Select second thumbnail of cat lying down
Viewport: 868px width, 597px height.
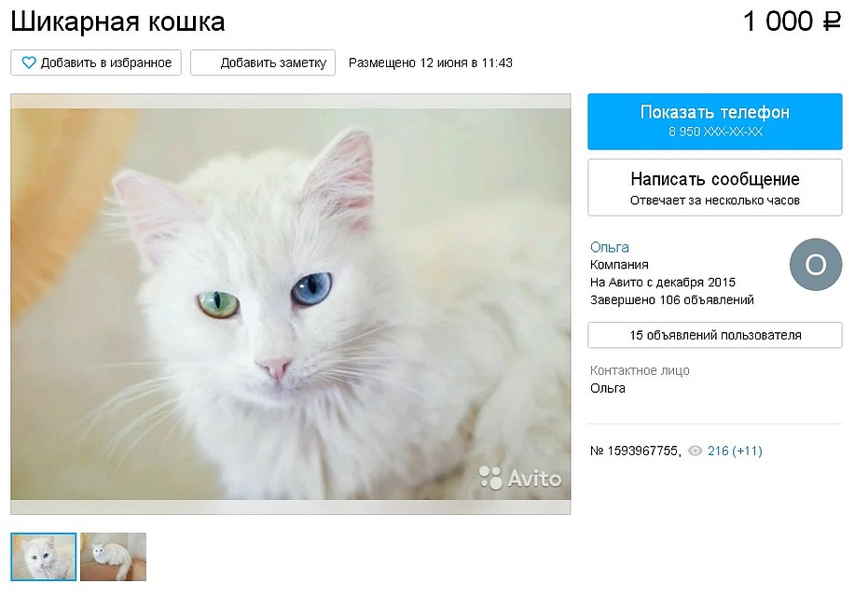tap(113, 557)
